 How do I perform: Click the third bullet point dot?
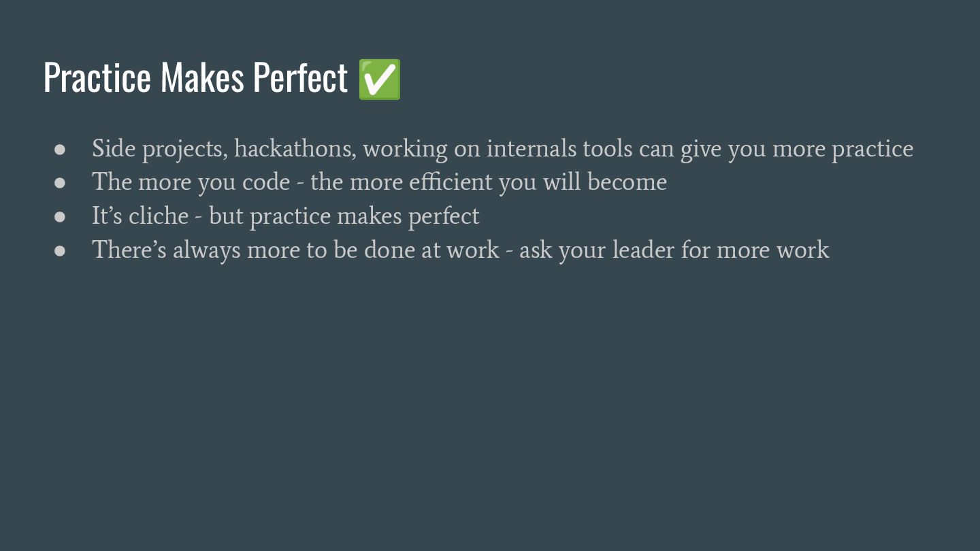coord(60,216)
